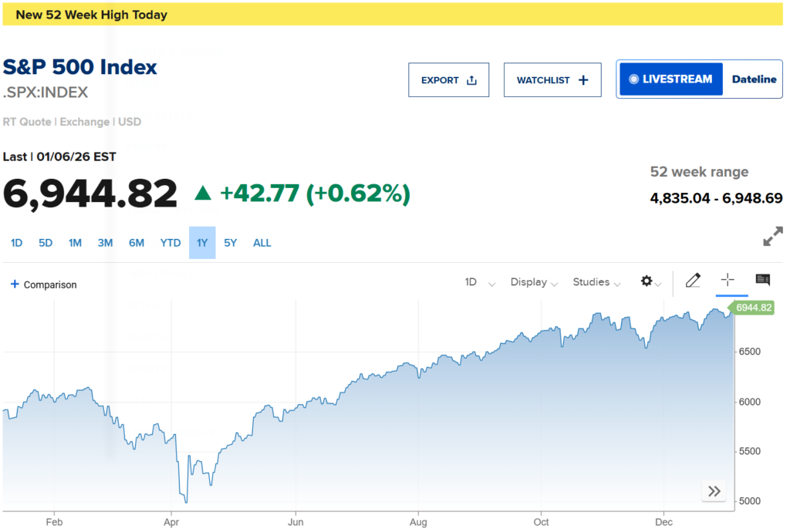Select the 6M time range

tap(137, 243)
